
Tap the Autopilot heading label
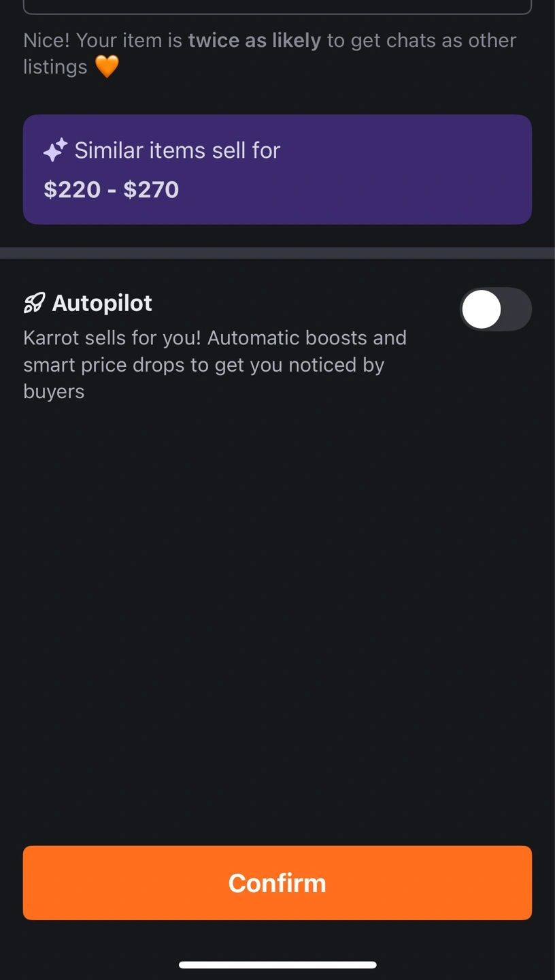(x=102, y=303)
